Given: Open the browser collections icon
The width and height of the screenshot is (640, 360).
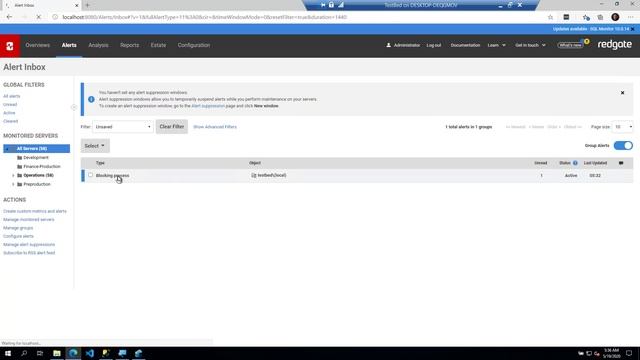Looking at the screenshot, I should click(600, 17).
